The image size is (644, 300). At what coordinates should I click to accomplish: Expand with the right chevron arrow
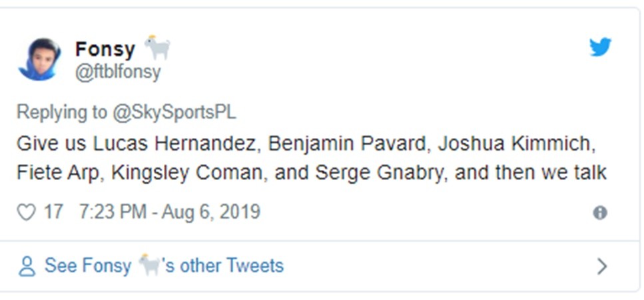pyautogui.click(x=602, y=267)
